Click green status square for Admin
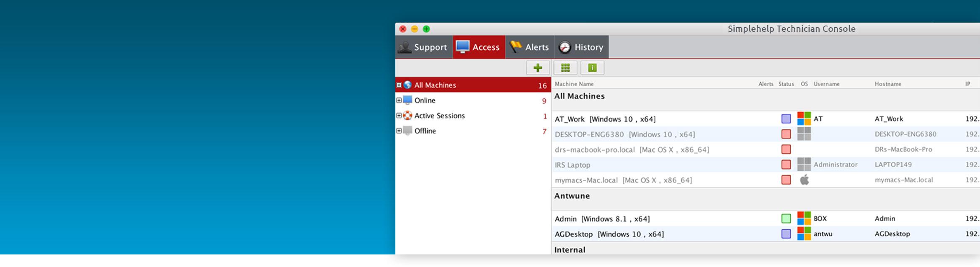 786,218
